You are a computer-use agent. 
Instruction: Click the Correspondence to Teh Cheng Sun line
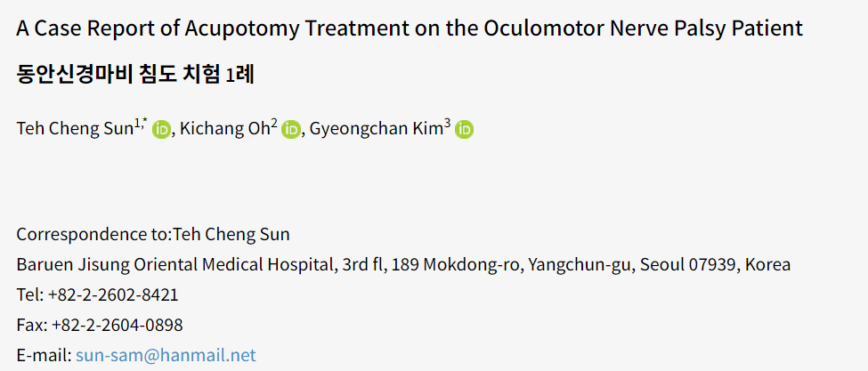click(153, 234)
